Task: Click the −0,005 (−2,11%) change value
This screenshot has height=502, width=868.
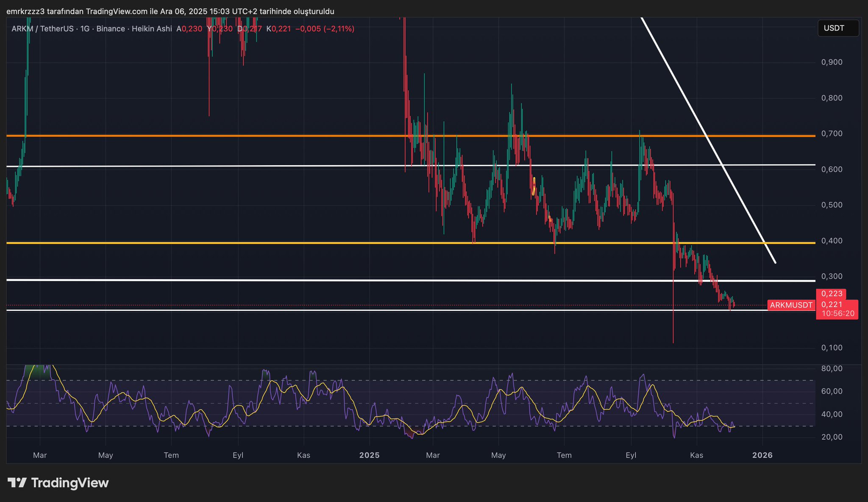Action: pyautogui.click(x=324, y=29)
